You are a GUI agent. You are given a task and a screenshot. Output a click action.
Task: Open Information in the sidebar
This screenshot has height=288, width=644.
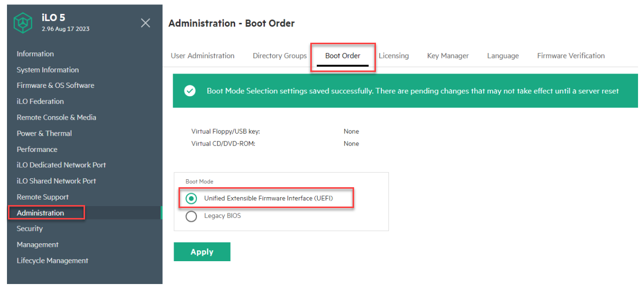point(35,54)
